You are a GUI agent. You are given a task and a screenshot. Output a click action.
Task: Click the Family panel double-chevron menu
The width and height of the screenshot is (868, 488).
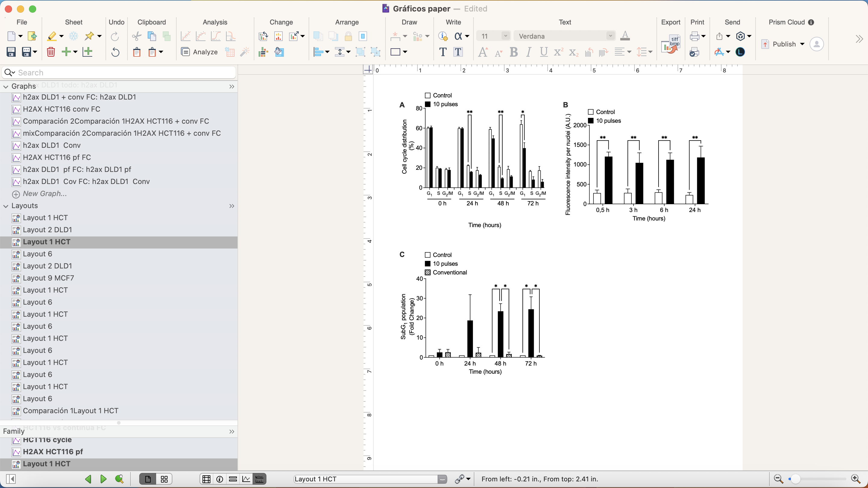coord(231,431)
